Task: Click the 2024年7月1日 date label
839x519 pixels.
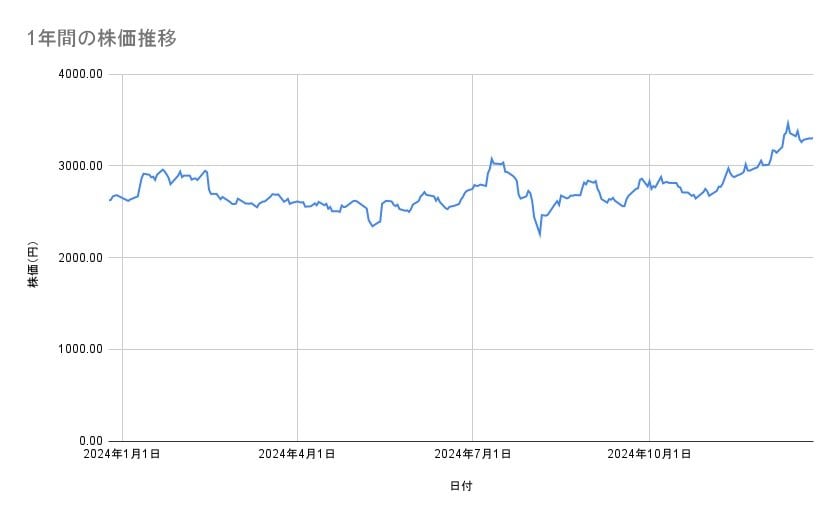Action: pyautogui.click(x=472, y=455)
